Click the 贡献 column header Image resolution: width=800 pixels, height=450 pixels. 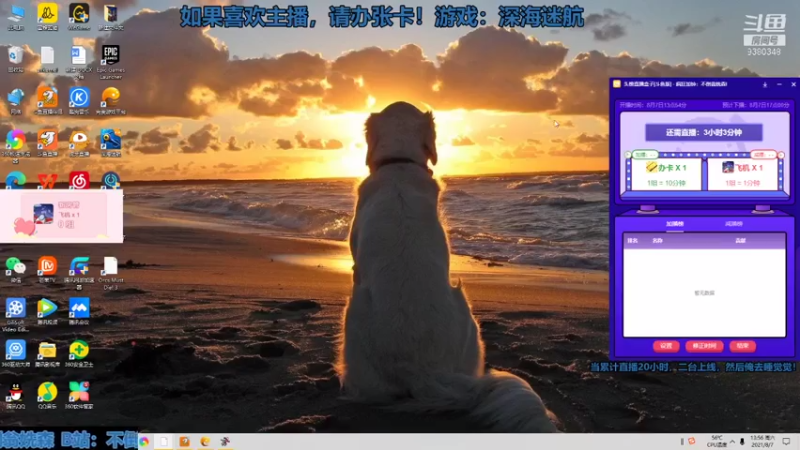pos(740,240)
